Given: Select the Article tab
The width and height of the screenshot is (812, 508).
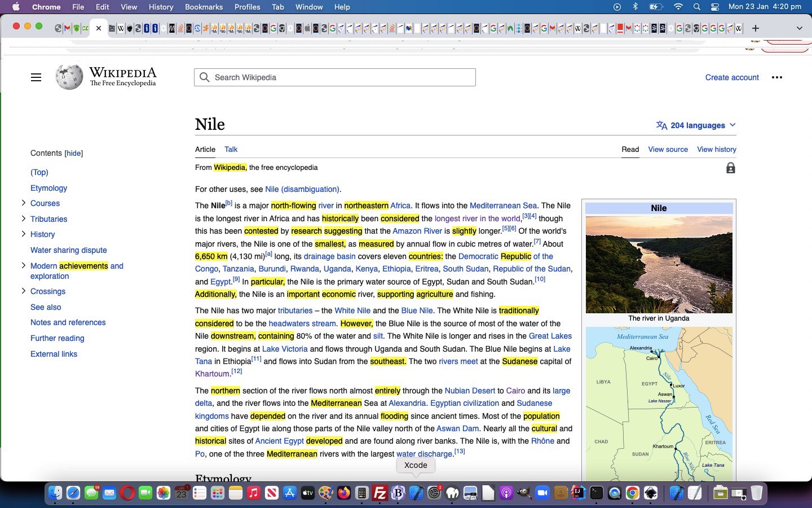Looking at the screenshot, I should [205, 149].
